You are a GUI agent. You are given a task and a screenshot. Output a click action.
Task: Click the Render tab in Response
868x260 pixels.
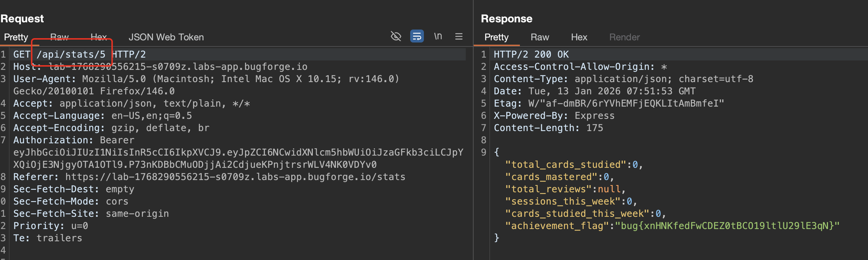pyautogui.click(x=624, y=37)
